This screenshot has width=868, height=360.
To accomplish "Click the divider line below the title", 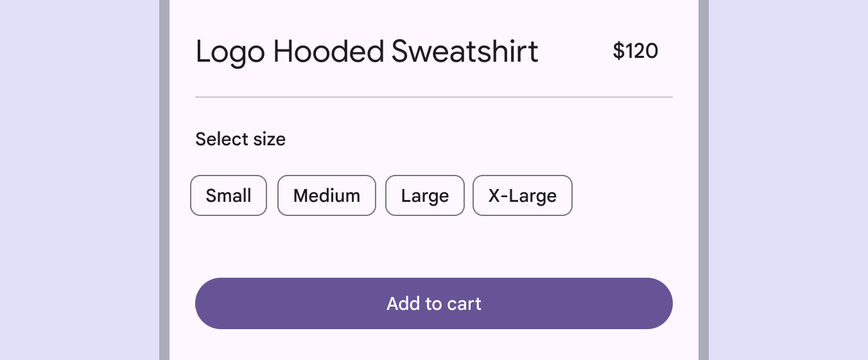I will pos(434,97).
